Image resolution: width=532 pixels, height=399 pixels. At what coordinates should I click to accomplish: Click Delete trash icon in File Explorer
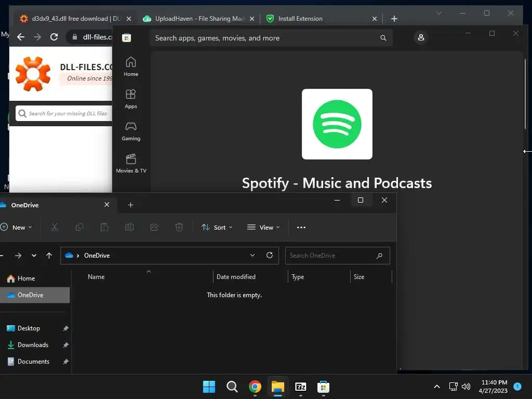point(179,228)
